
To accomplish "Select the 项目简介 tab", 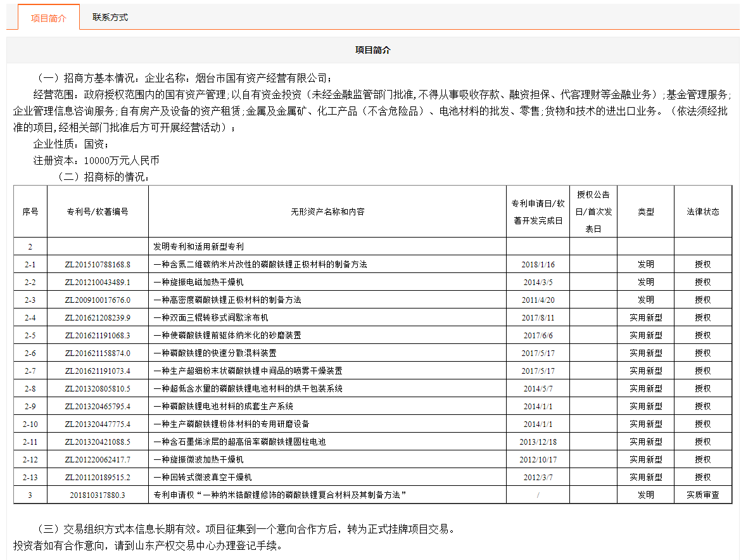I will click(x=48, y=18).
